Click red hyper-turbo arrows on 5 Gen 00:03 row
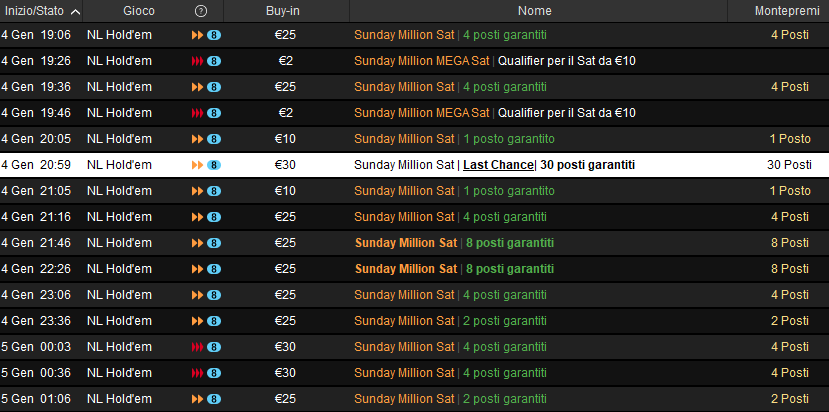 point(197,347)
